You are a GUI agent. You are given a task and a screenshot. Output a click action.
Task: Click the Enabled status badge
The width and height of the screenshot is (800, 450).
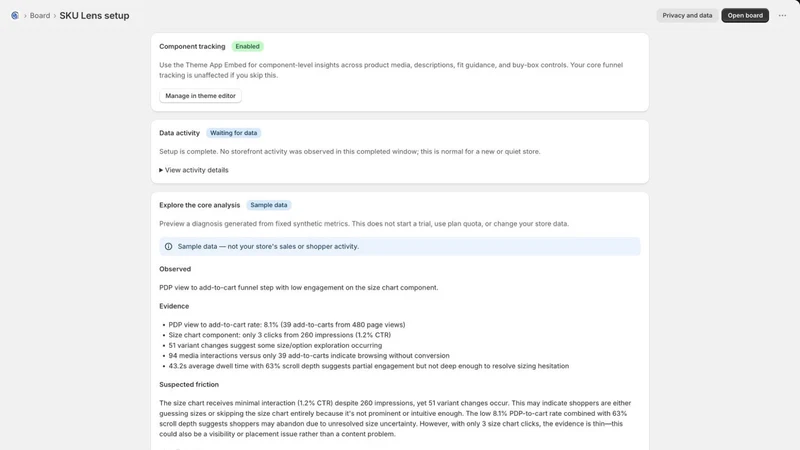[247, 46]
